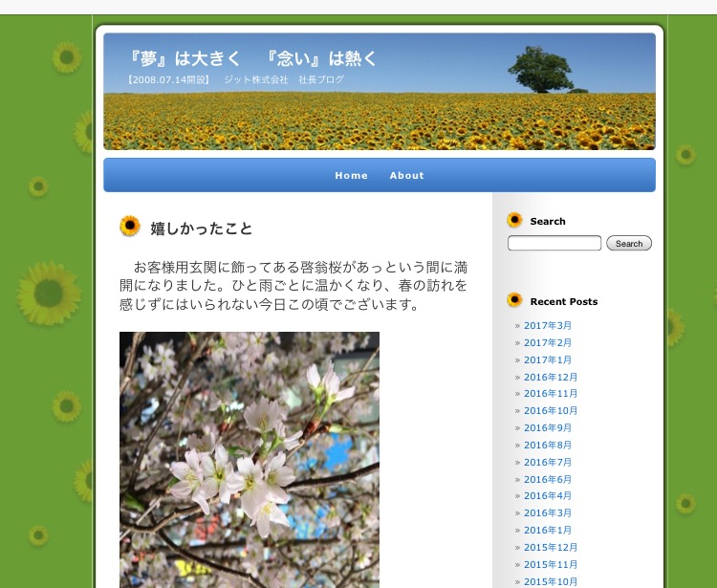Open the 2016年3月 archive
The height and width of the screenshot is (588, 717).
coord(548,513)
